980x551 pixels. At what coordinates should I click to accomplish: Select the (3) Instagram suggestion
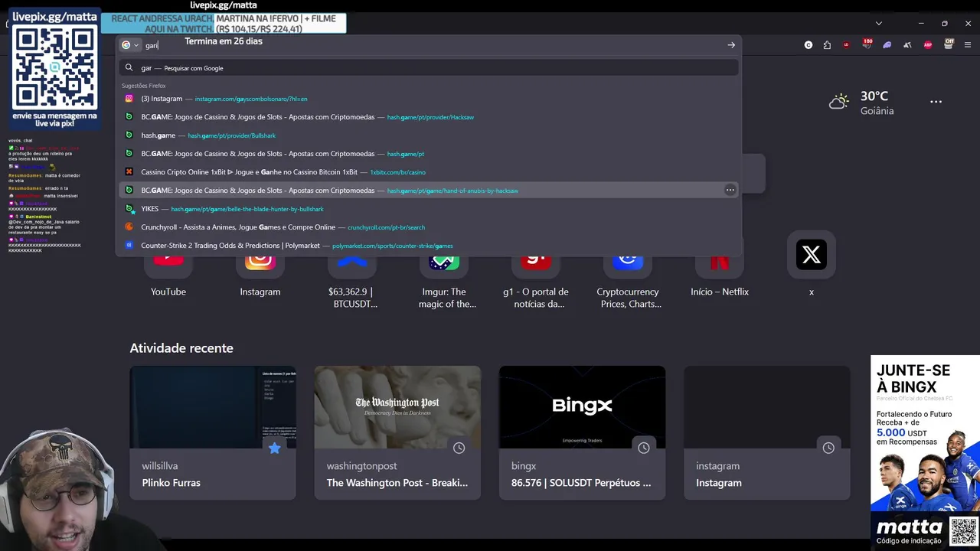[x=429, y=99]
